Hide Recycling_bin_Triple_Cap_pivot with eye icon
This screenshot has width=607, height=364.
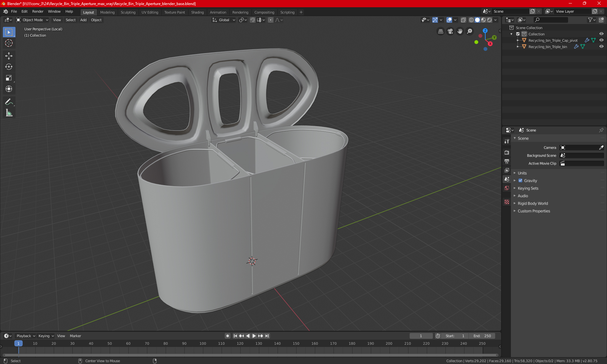[x=601, y=40]
